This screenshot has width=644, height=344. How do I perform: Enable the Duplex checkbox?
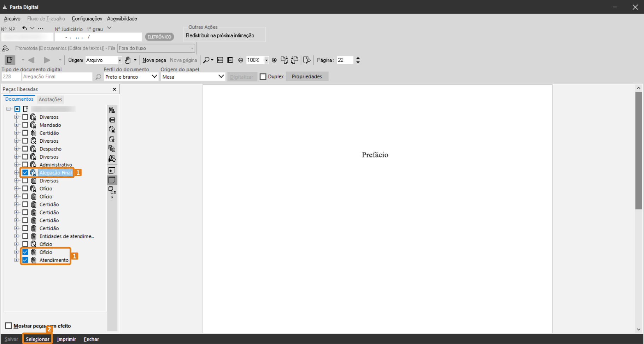(263, 77)
